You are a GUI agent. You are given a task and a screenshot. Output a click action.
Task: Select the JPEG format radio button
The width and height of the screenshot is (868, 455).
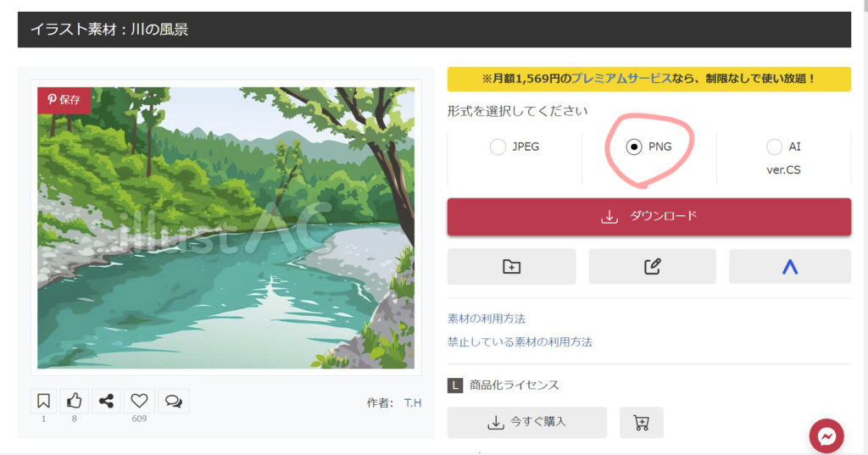point(498,147)
